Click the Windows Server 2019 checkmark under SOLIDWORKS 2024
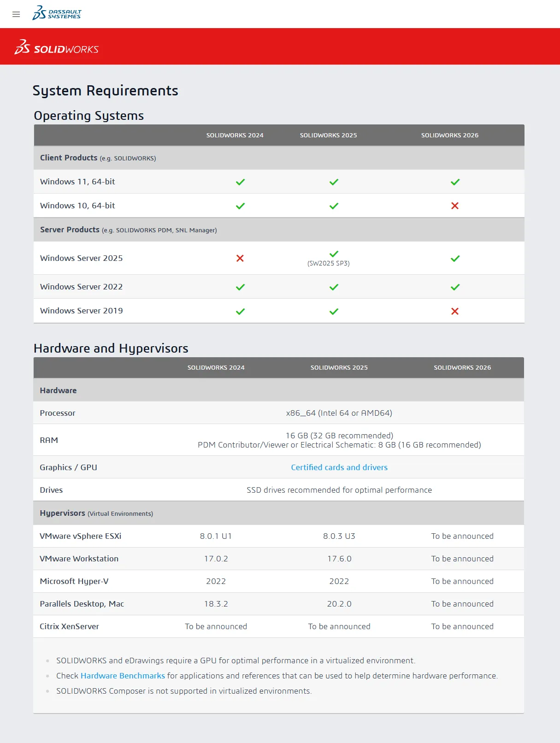 [240, 312]
